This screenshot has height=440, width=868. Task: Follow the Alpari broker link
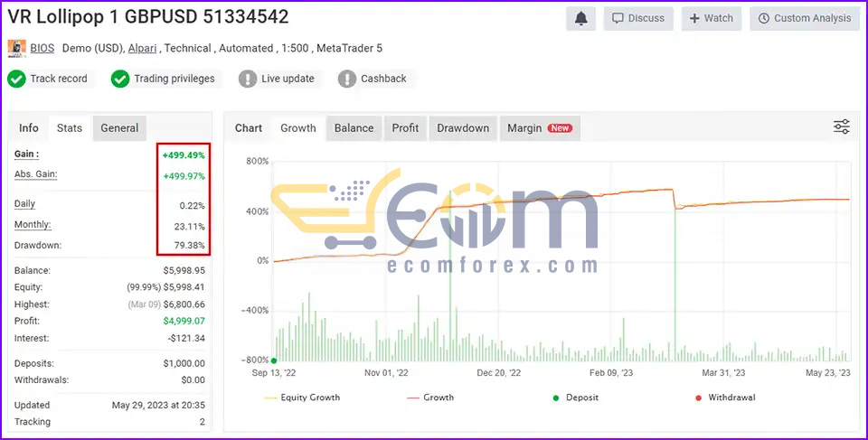pyautogui.click(x=142, y=48)
